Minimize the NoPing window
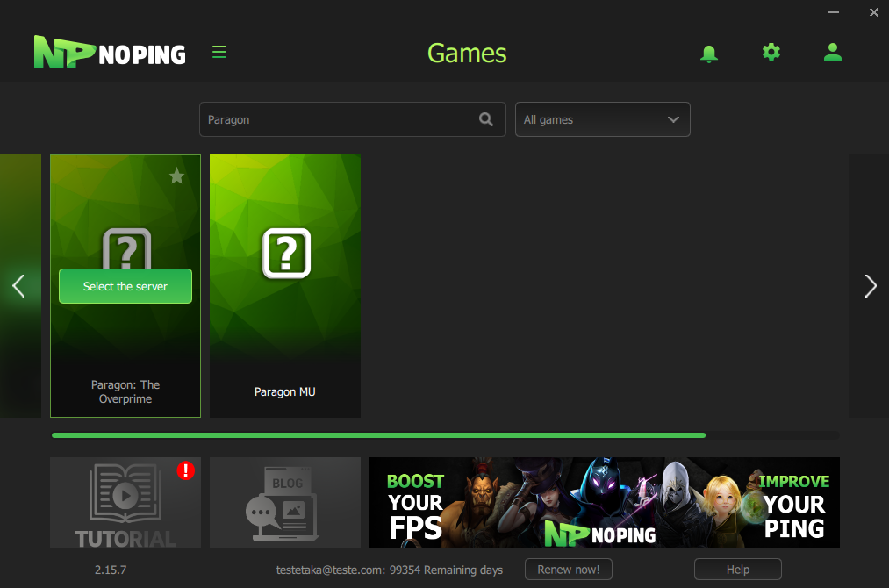Screen dimensions: 889x588 click(833, 12)
